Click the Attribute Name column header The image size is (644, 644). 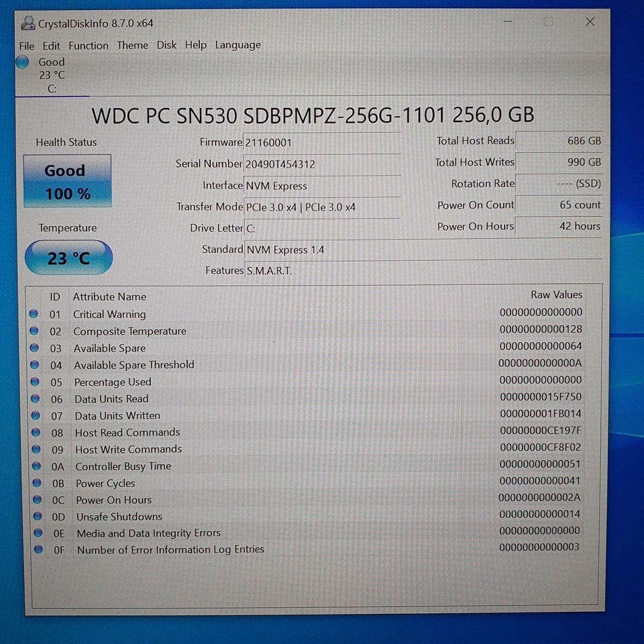[x=109, y=297]
